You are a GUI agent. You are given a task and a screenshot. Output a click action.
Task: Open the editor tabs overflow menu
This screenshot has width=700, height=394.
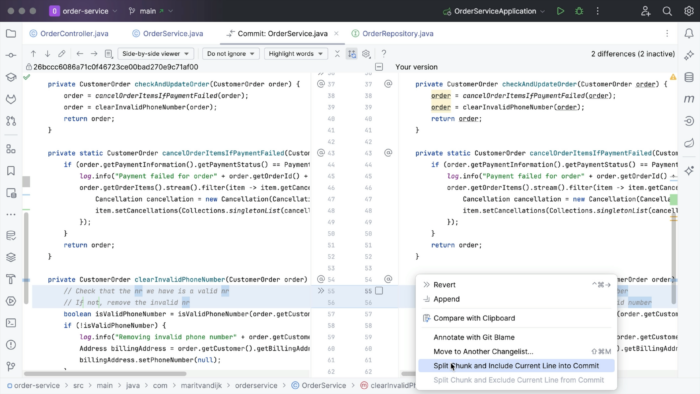pyautogui.click(x=667, y=33)
